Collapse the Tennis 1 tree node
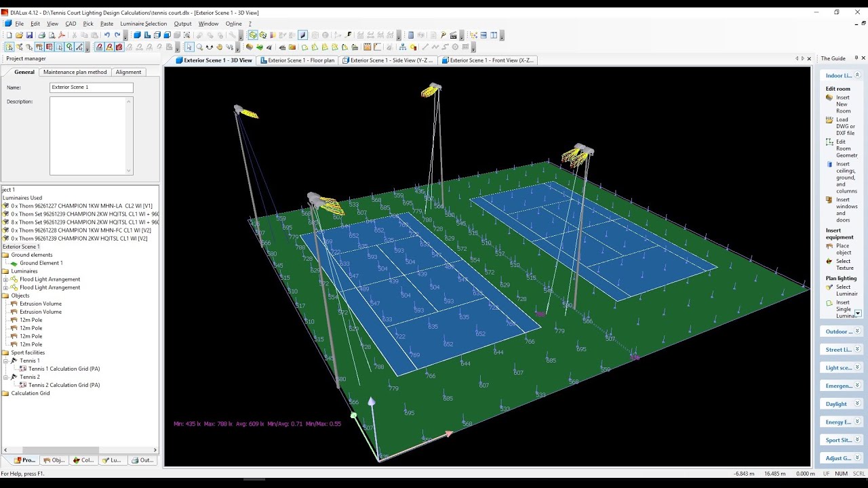Image resolution: width=868 pixels, height=488 pixels. [x=6, y=361]
